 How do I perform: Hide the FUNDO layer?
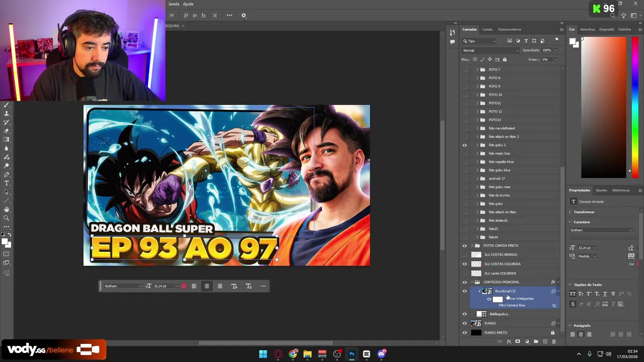464,323
